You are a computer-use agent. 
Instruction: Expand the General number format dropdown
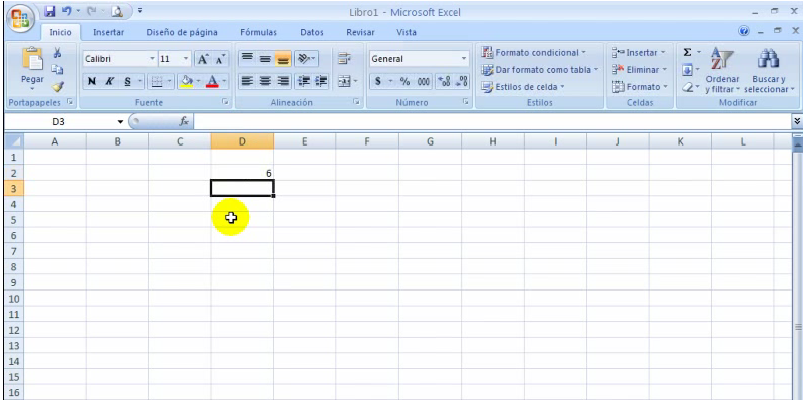pos(464,59)
